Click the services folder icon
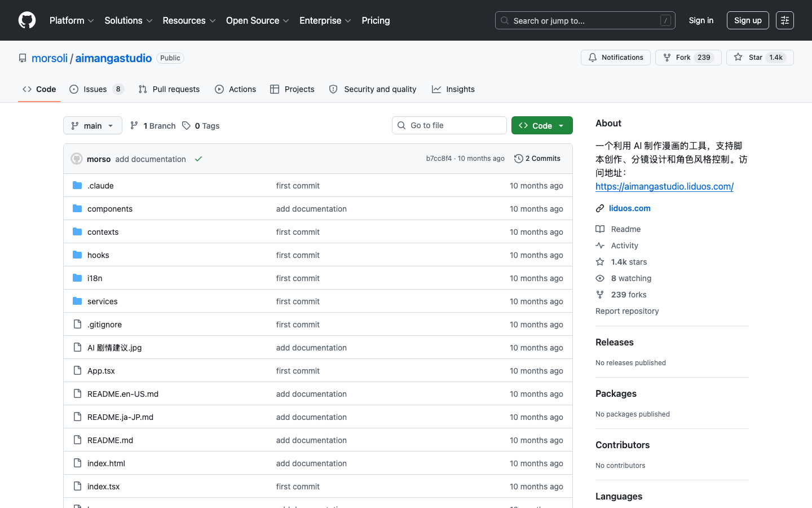 77,301
